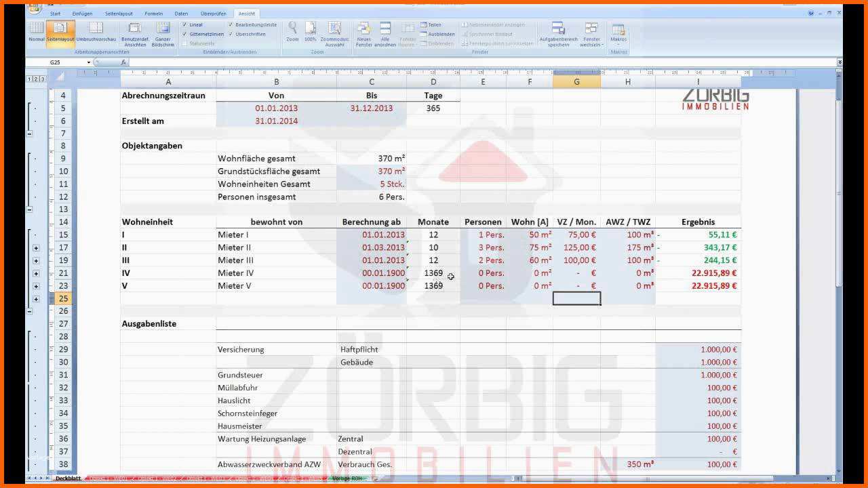Expand the Makros dropdown
868x488 pixels.
[618, 34]
